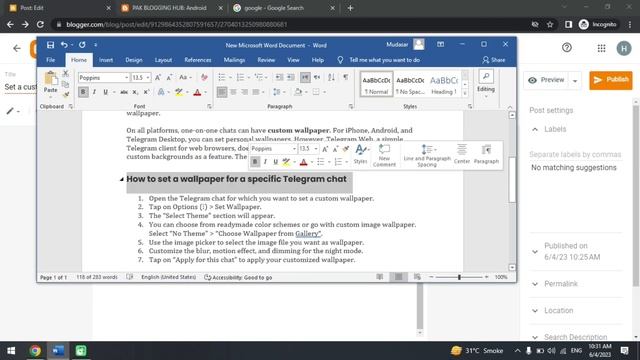The width and height of the screenshot is (640, 360).
Task: Switch to Layout ribbon tab
Action: pyautogui.click(x=163, y=60)
